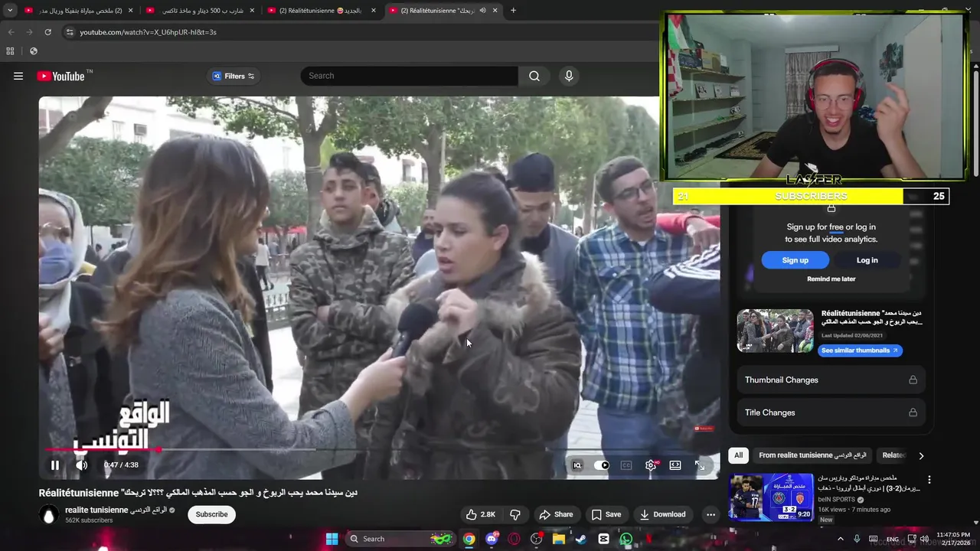The height and width of the screenshot is (551, 980).
Task: Open File Explorer from the taskbar
Action: (x=559, y=539)
